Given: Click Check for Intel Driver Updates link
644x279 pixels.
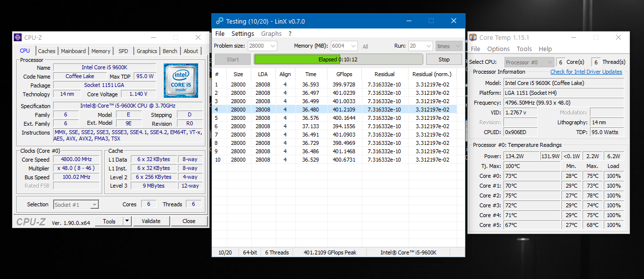Looking at the screenshot, I should 586,72.
